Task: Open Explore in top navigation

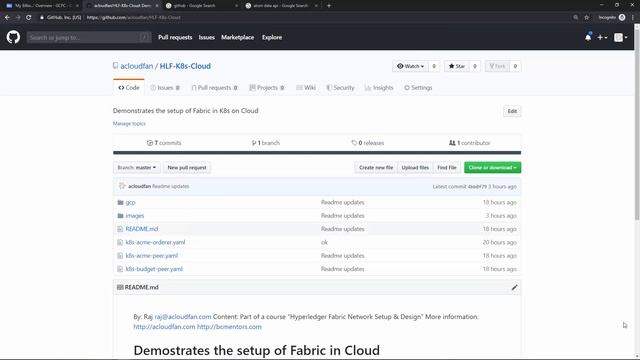Action: pyautogui.click(x=272, y=37)
